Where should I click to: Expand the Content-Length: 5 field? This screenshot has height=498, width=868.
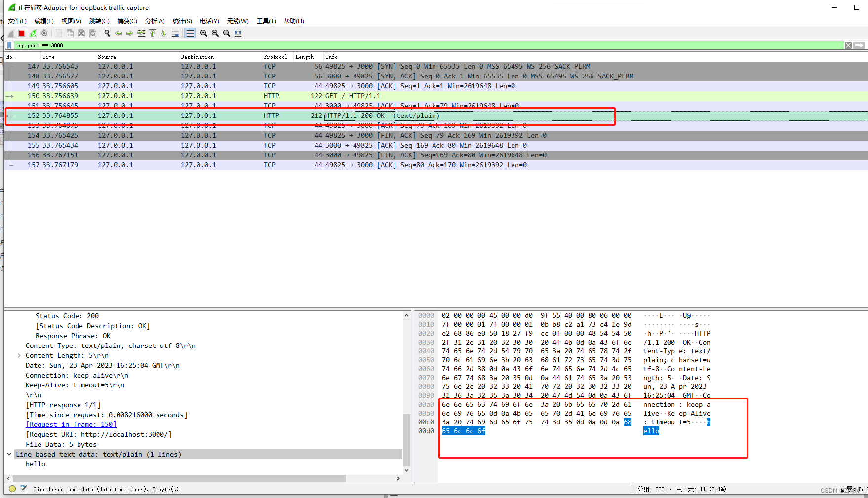click(x=19, y=355)
